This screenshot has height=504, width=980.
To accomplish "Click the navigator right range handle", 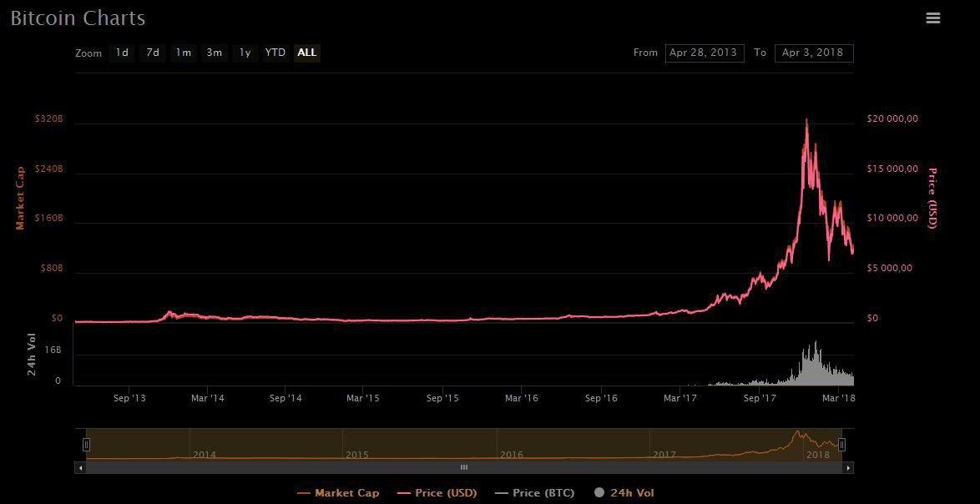I will 842,445.
